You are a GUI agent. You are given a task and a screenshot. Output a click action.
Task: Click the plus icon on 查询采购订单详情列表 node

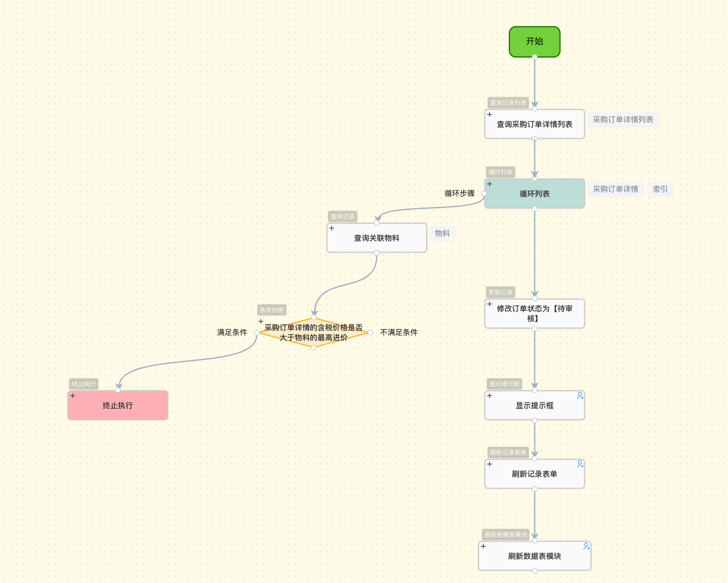pos(490,114)
